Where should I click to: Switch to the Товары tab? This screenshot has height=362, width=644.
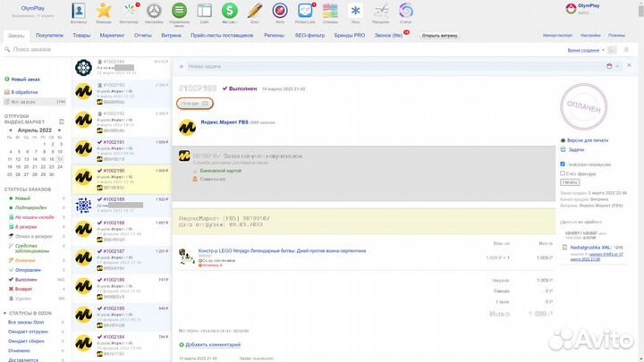81,36
